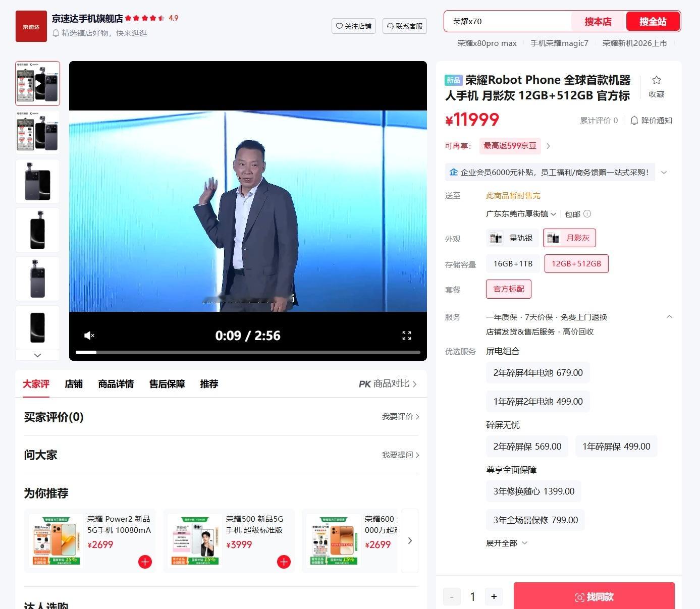The height and width of the screenshot is (609, 700).
Task: Click the search input field 荣耀x70
Action: coord(508,22)
